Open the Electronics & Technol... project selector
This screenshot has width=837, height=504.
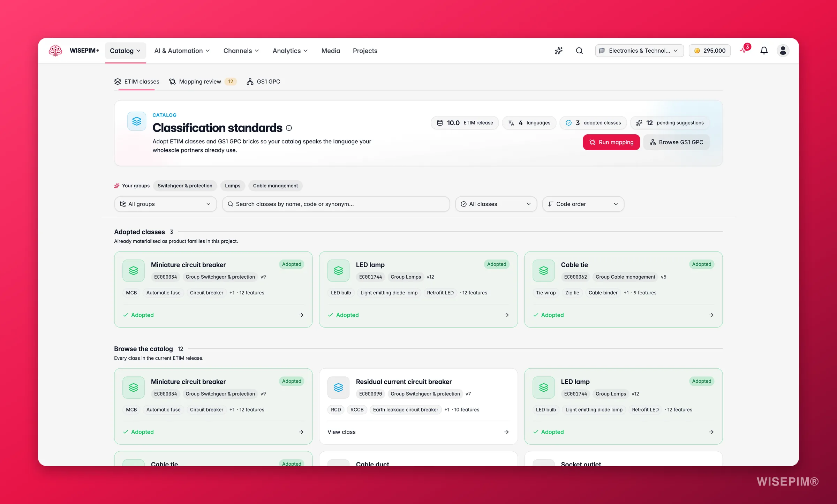(640, 51)
